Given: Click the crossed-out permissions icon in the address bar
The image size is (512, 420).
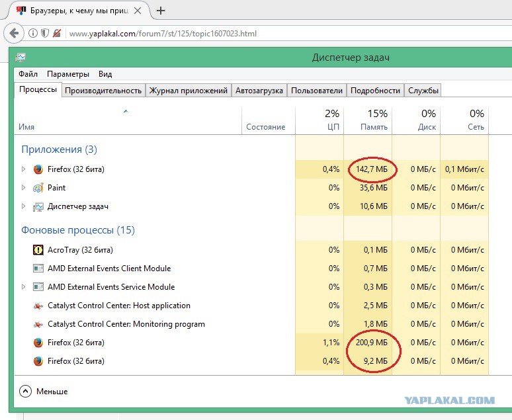Looking at the screenshot, I should [x=57, y=33].
